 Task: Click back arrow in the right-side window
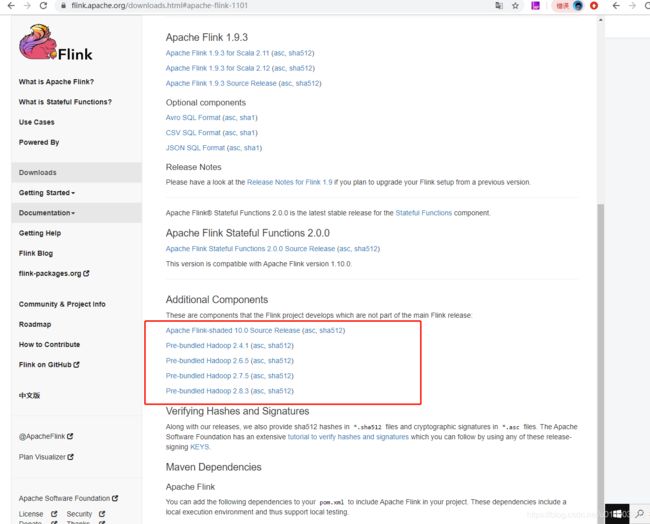tap(616, 6)
